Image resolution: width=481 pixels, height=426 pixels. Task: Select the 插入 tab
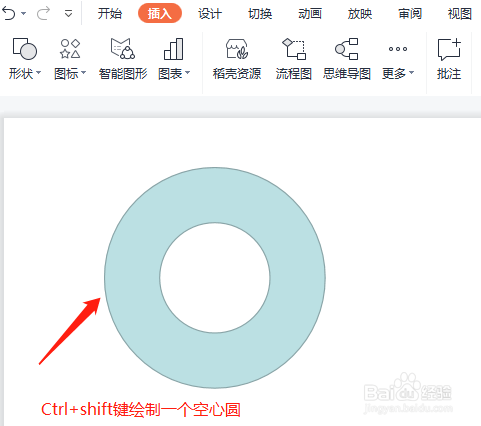(160, 14)
